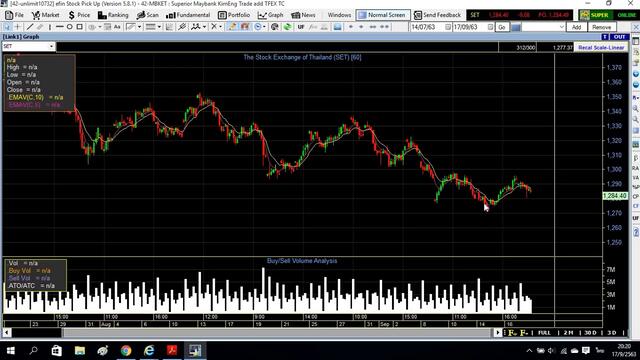
Task: Select the circle drawing tool
Action: point(69,27)
